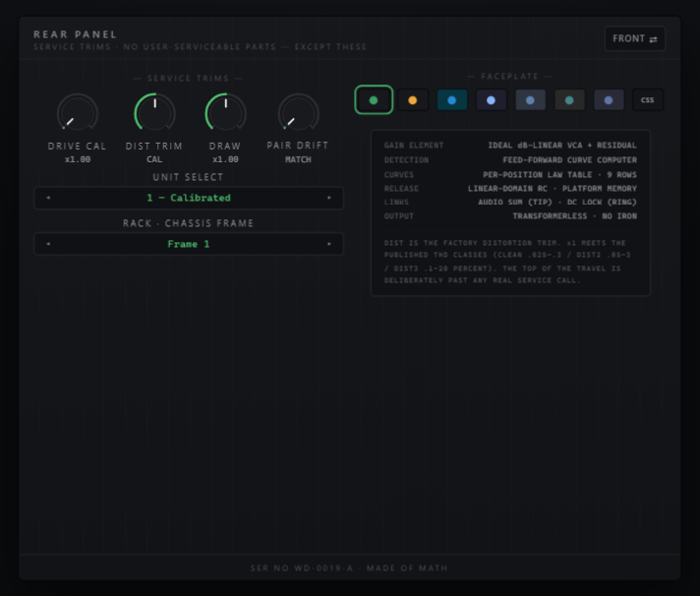Select previous unit with Unit Select left arrow
Screen dimensions: 700x596
tap(48, 198)
